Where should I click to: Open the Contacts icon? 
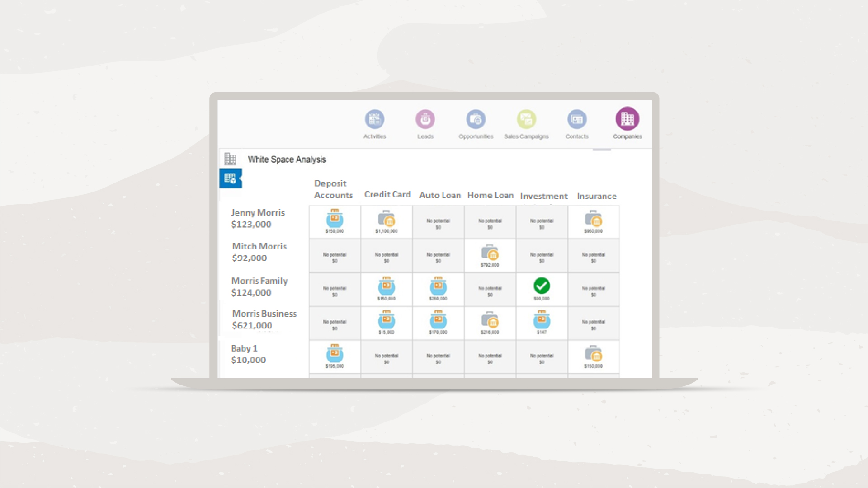pos(577,119)
